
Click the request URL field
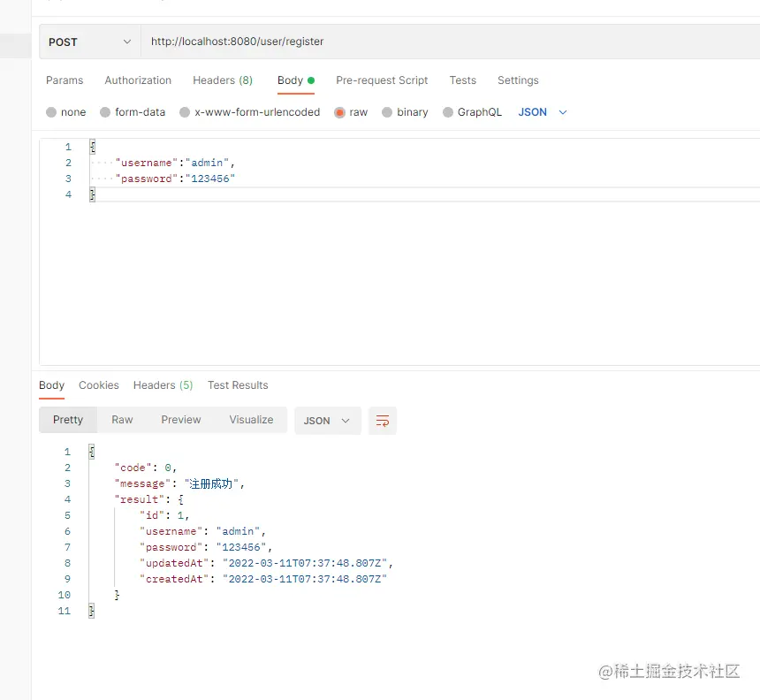coord(451,42)
